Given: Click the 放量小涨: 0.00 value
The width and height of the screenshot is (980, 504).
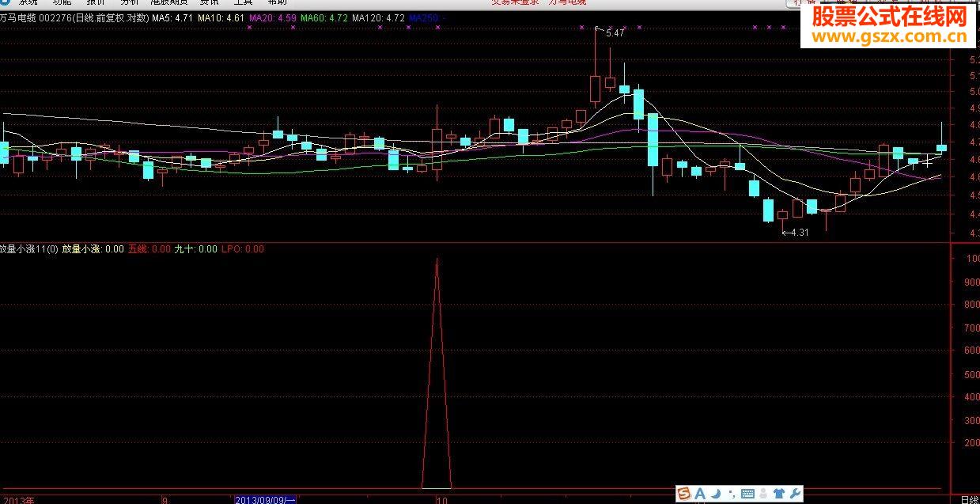Looking at the screenshot, I should (93, 249).
